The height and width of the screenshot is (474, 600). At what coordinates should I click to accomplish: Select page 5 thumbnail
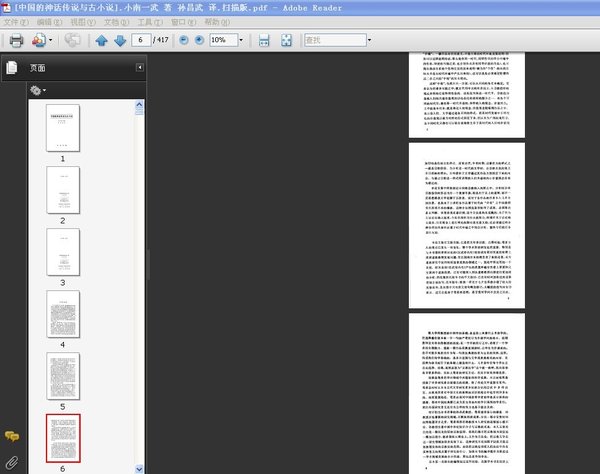coord(63,376)
